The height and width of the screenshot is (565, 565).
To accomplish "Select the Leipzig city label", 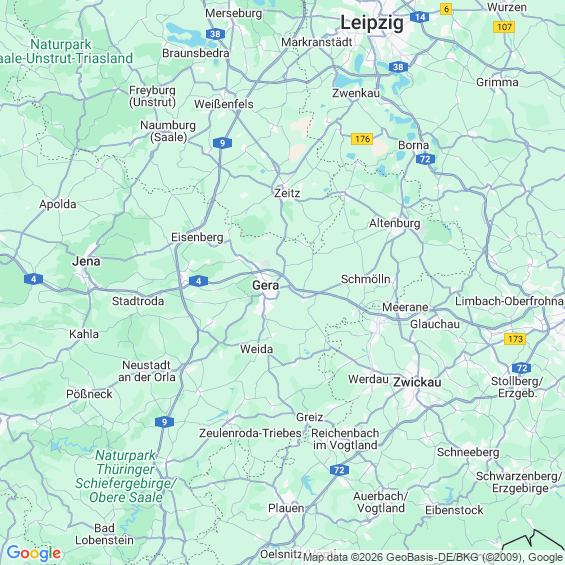I will pos(372,23).
